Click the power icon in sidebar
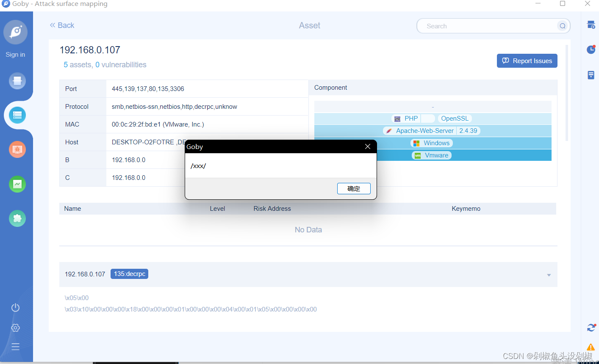Screen dimensions: 599x364 (x=16, y=308)
